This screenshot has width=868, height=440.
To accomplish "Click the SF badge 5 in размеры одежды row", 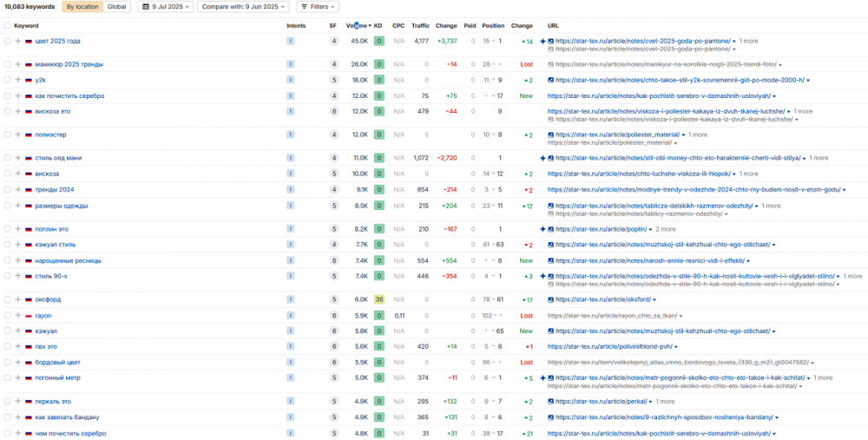I will pos(333,206).
